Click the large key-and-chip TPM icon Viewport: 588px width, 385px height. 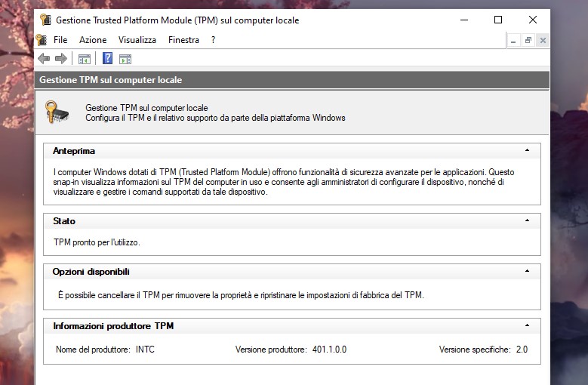[57, 112]
